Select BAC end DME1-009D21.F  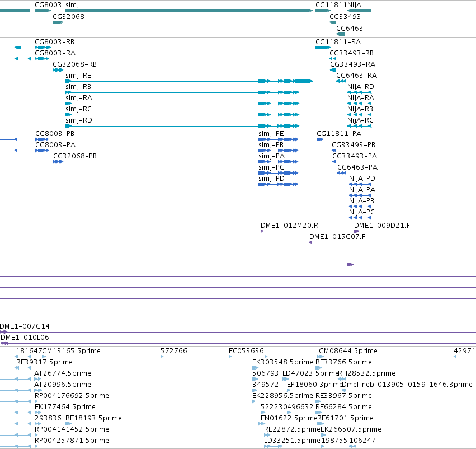[382, 226]
